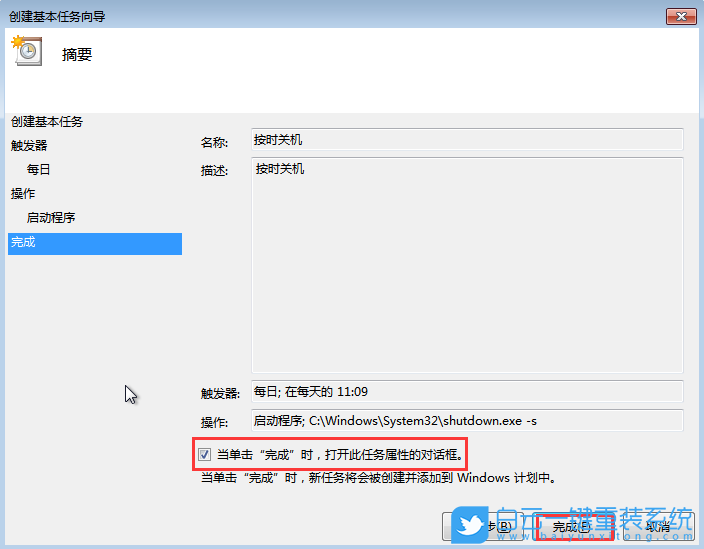
Task: Click the 名称 field showing 按时关机
Action: click(467, 140)
